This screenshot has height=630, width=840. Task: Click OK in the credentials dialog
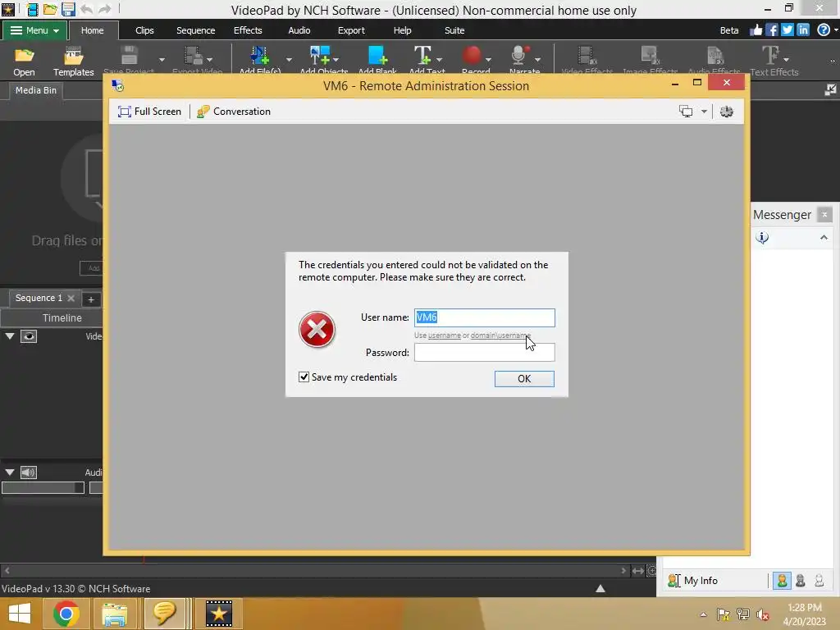coord(524,379)
